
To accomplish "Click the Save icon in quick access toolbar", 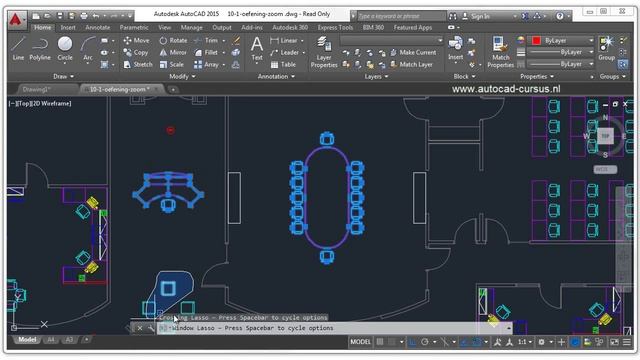I will (x=60, y=16).
